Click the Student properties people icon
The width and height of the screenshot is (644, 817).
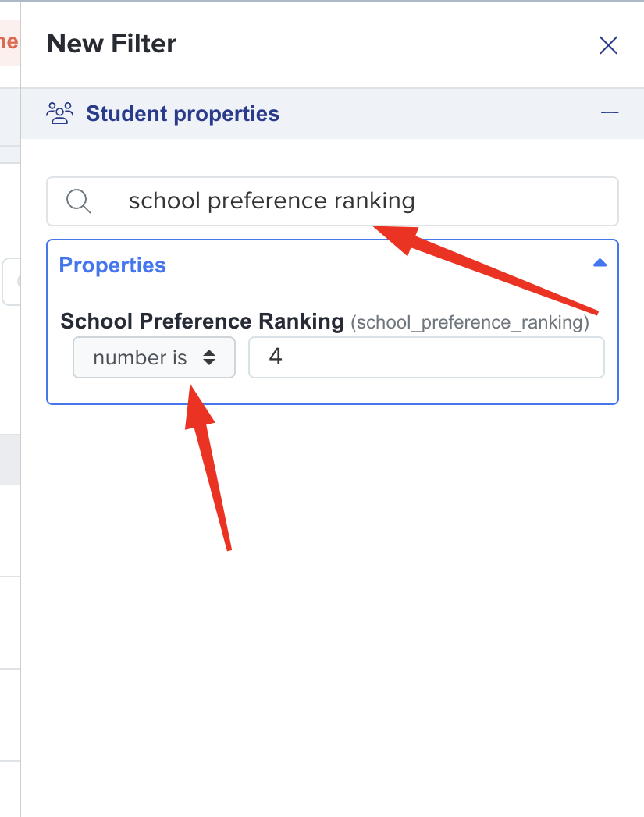click(x=59, y=113)
